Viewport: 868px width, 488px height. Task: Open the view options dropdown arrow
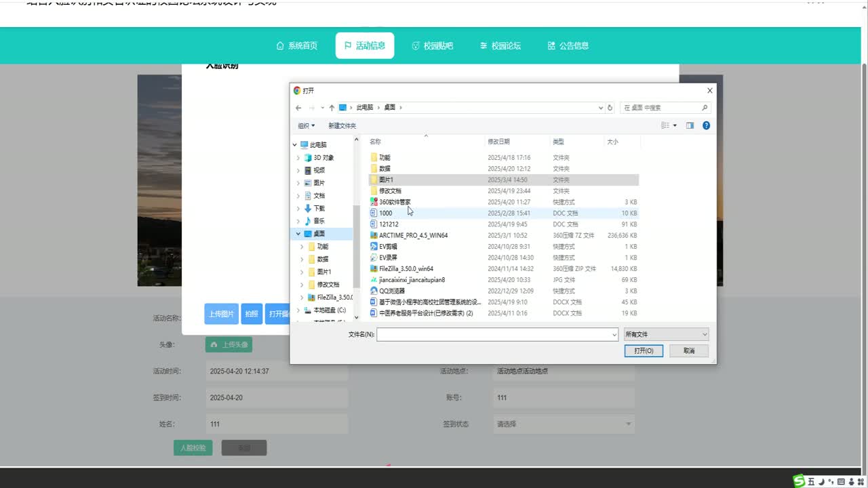pyautogui.click(x=675, y=125)
